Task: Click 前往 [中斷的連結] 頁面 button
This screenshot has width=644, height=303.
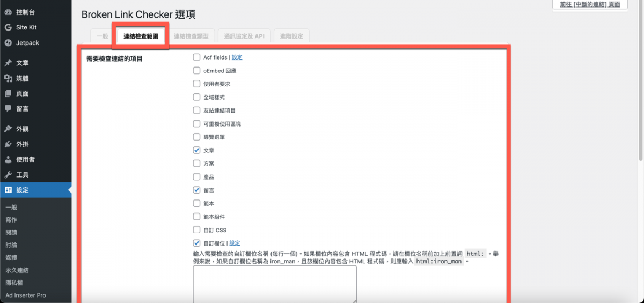Action: point(590,4)
